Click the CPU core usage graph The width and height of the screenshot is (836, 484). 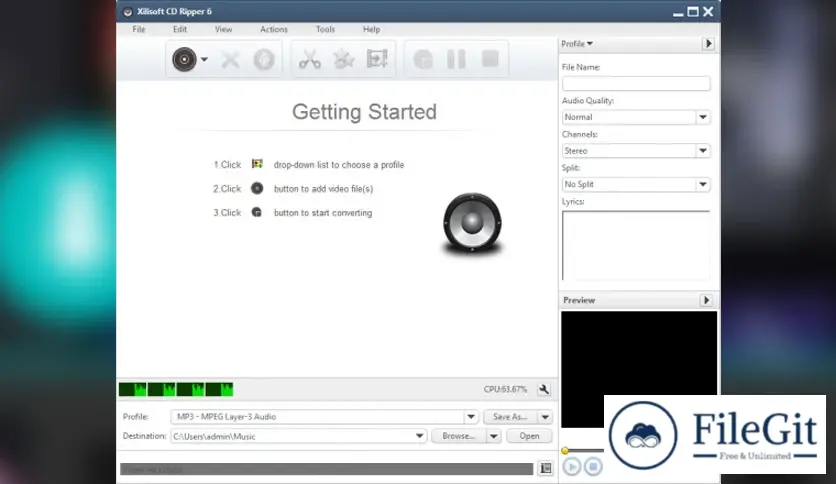click(176, 390)
